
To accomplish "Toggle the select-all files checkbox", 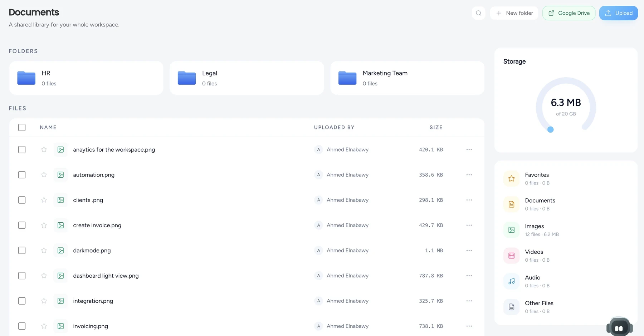I will pyautogui.click(x=22, y=127).
